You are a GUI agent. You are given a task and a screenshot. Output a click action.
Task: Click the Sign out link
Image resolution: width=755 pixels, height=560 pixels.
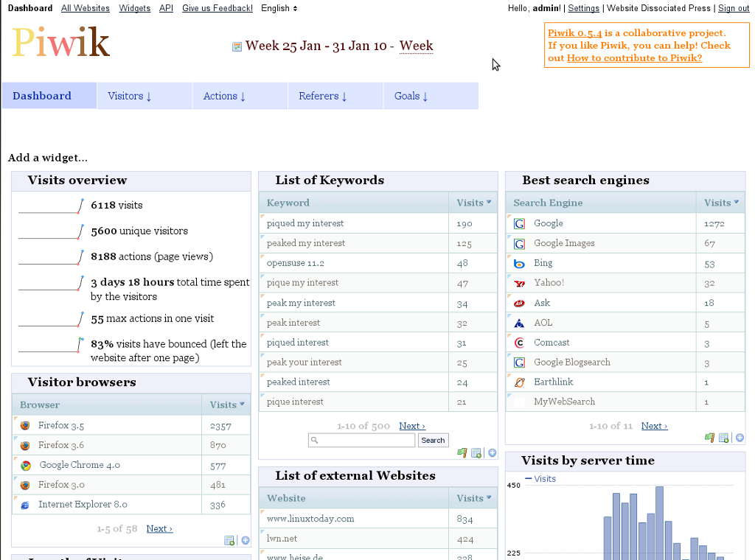734,8
